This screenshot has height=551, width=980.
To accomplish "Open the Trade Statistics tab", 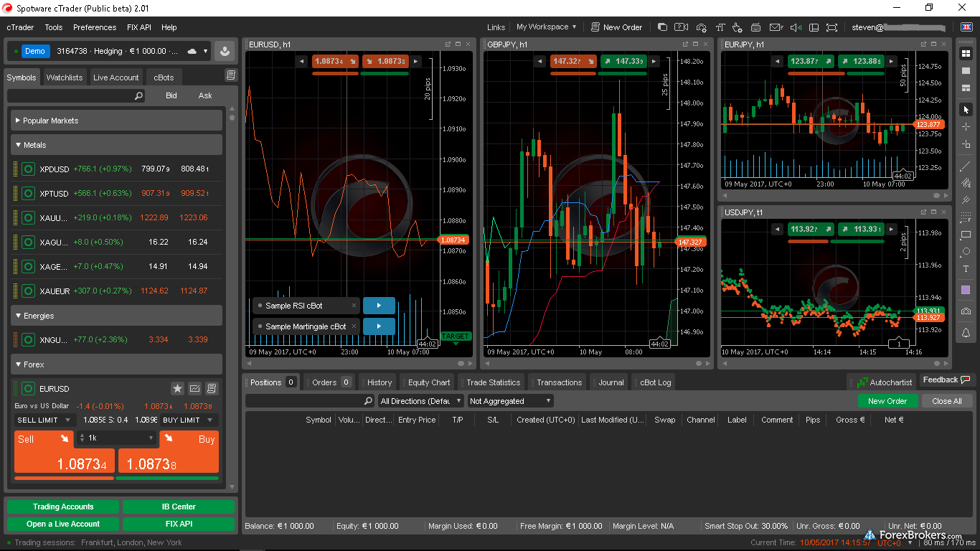I will 494,382.
